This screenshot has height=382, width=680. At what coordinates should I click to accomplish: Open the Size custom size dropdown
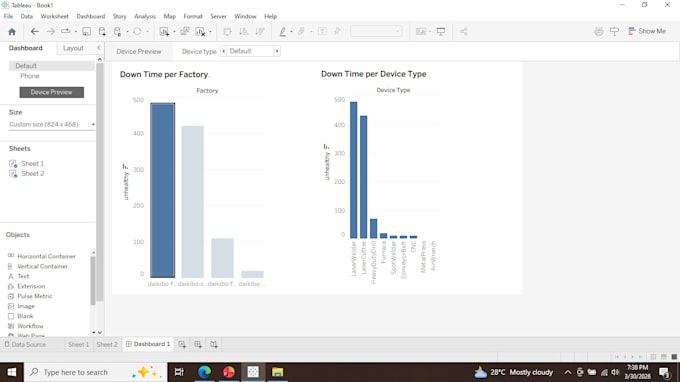(52, 124)
